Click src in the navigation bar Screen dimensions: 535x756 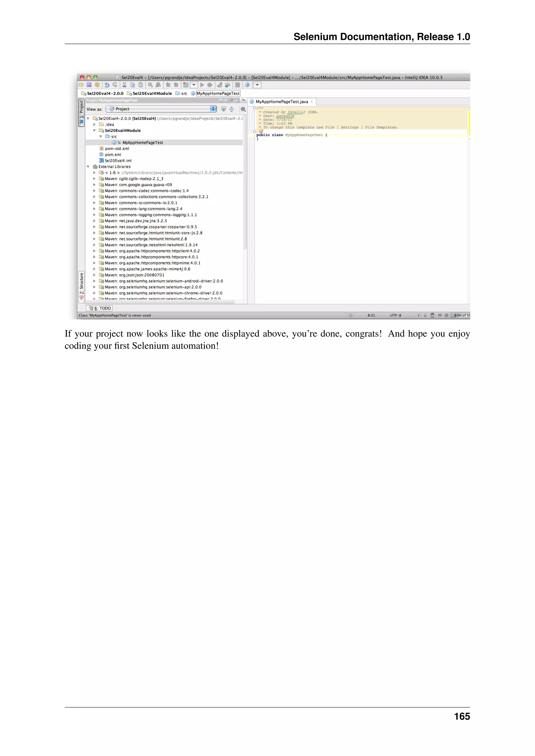point(182,93)
